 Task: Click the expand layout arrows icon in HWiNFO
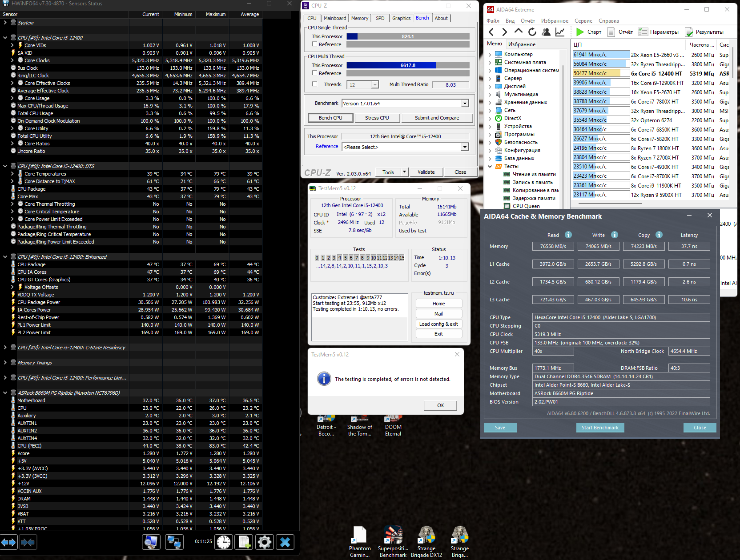(8, 542)
